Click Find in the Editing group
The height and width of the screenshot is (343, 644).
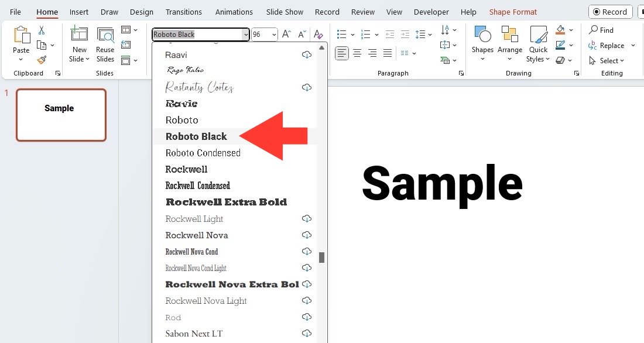pos(601,30)
